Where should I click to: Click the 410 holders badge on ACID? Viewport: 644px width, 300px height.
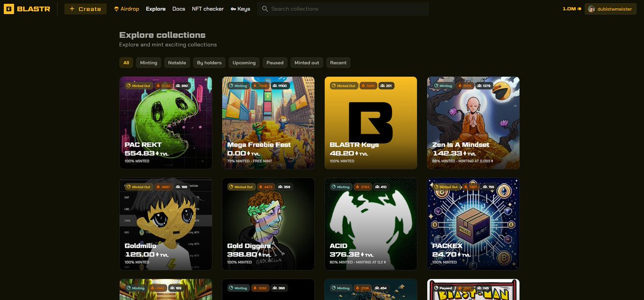[x=382, y=187]
